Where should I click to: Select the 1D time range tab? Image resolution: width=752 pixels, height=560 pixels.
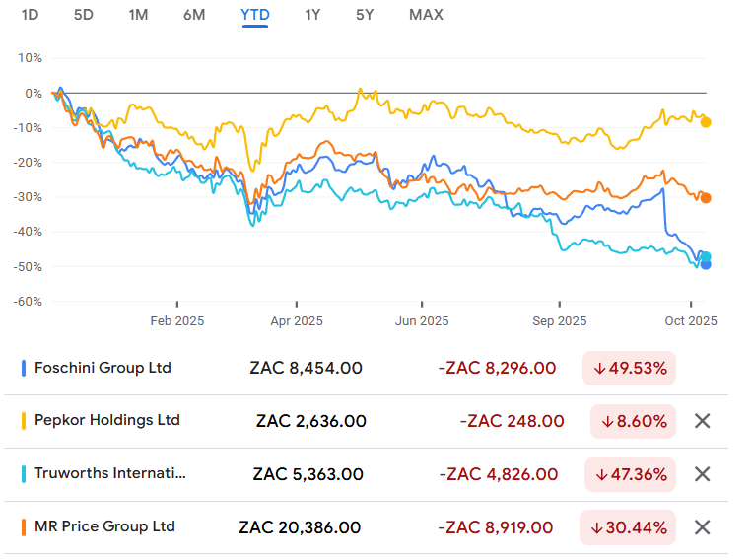click(x=31, y=15)
